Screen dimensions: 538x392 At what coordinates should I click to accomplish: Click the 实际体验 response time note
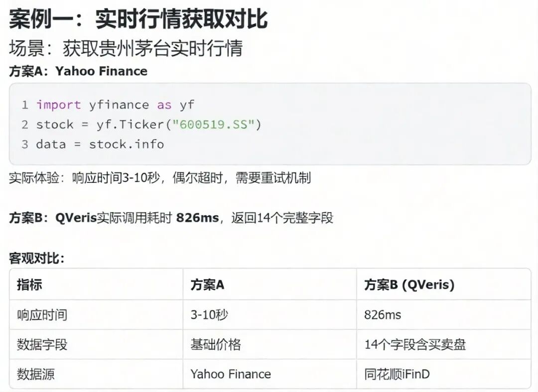(160, 178)
